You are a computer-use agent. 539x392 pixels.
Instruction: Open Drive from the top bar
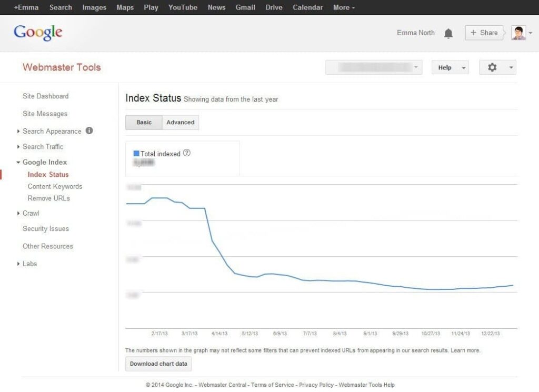point(274,7)
